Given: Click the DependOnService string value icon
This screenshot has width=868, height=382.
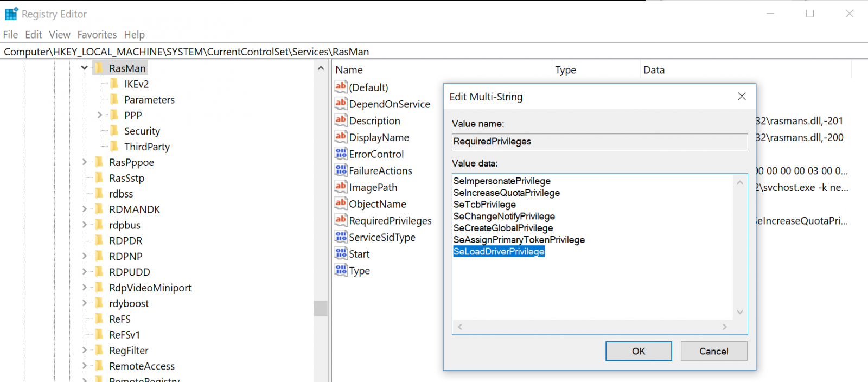Looking at the screenshot, I should coord(341,104).
